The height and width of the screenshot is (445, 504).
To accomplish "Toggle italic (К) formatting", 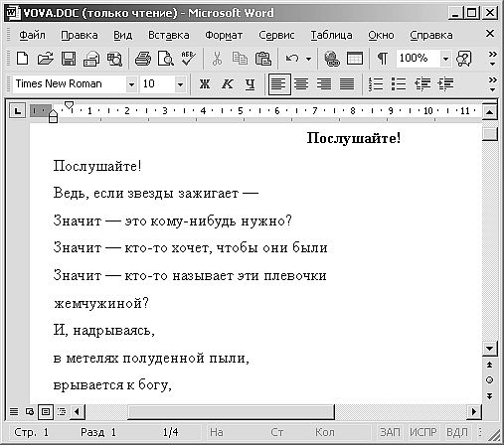I will [228, 84].
